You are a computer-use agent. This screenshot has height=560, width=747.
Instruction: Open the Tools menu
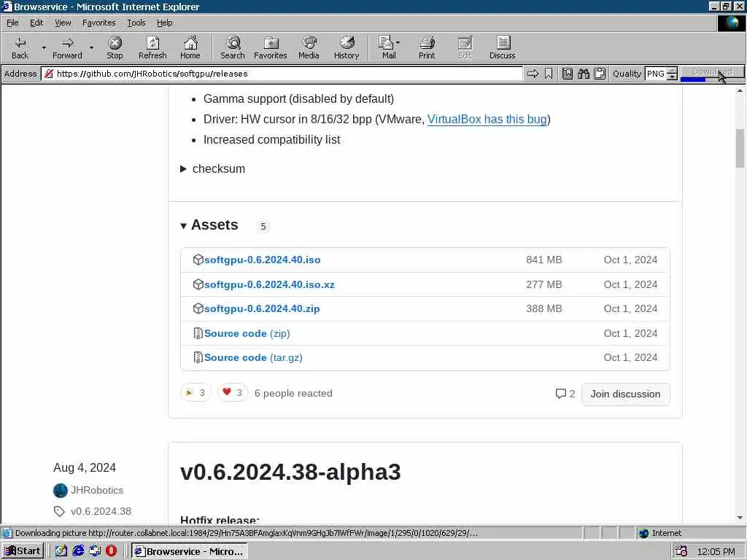[136, 23]
